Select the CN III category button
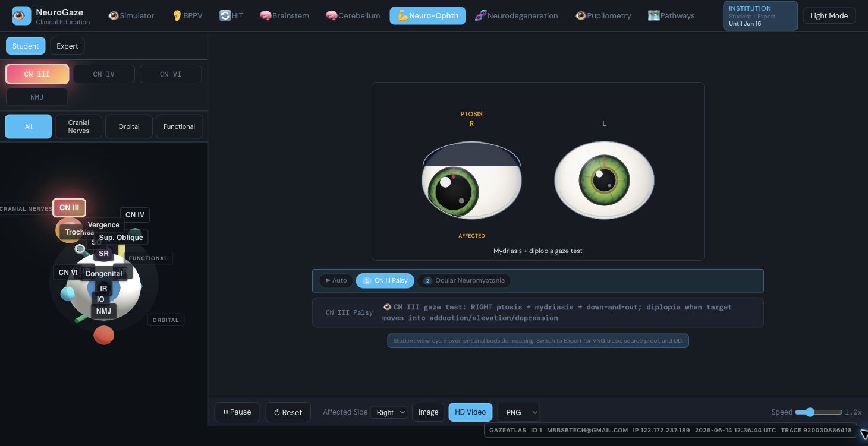This screenshot has height=446, width=868. click(37, 74)
